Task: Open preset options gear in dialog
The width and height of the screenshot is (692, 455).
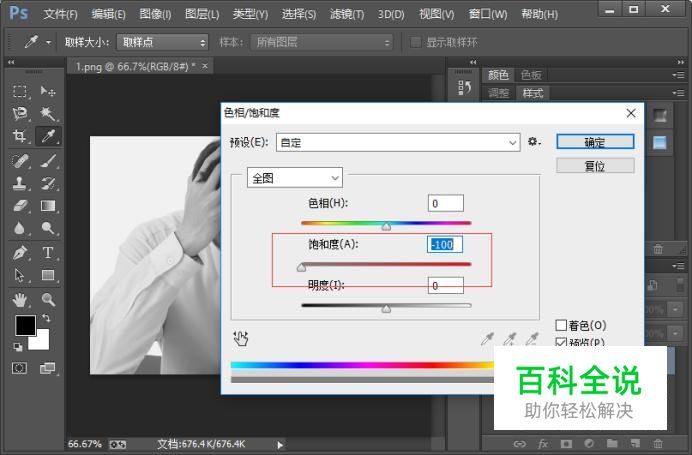Action: pos(534,142)
